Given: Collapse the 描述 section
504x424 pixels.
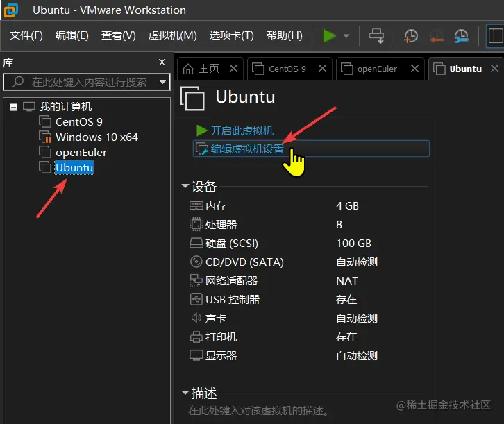Looking at the screenshot, I should tap(185, 393).
